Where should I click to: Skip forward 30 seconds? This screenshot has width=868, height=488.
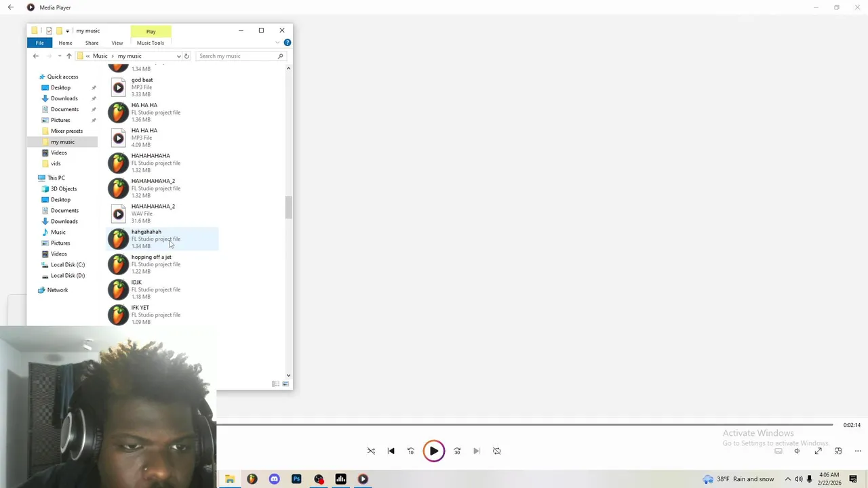[x=457, y=451]
